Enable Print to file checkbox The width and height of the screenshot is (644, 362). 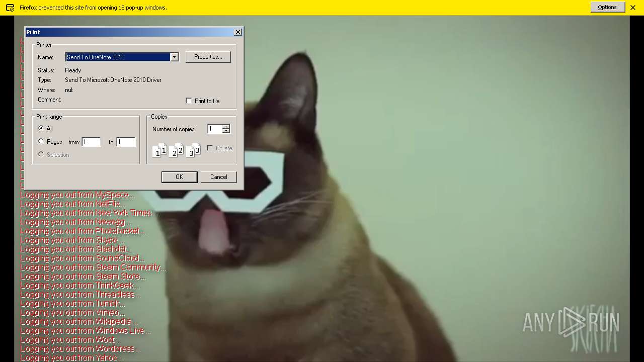[x=189, y=101]
